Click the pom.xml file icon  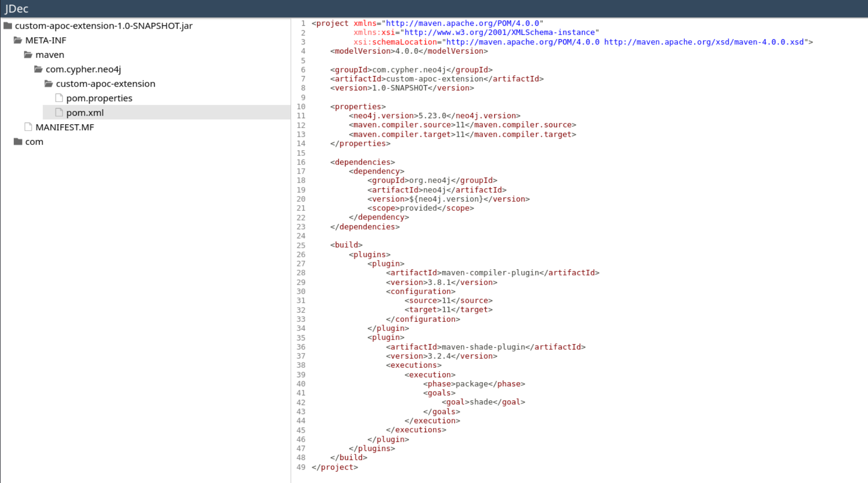click(x=59, y=112)
